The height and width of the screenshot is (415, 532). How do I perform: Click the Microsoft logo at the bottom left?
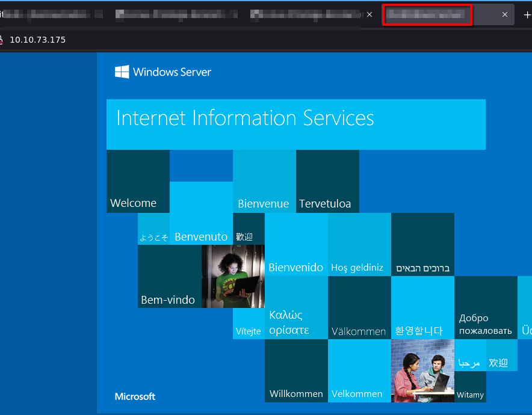tap(135, 396)
